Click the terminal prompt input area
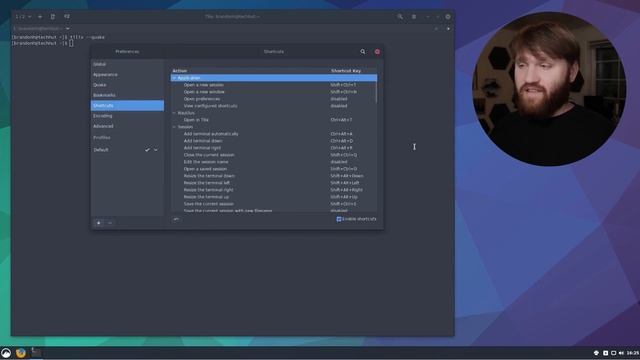The image size is (640, 360). pos(71,43)
